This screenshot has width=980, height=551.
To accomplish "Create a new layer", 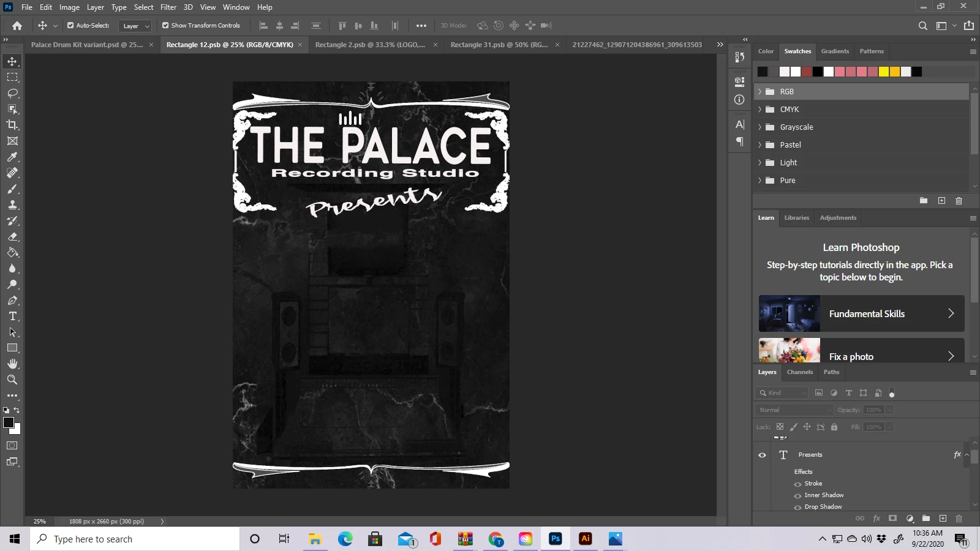I will 943,519.
